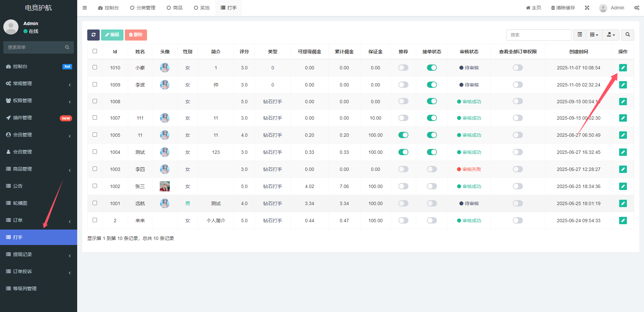
Task: Toggle the table card view icon
Action: (x=580, y=35)
